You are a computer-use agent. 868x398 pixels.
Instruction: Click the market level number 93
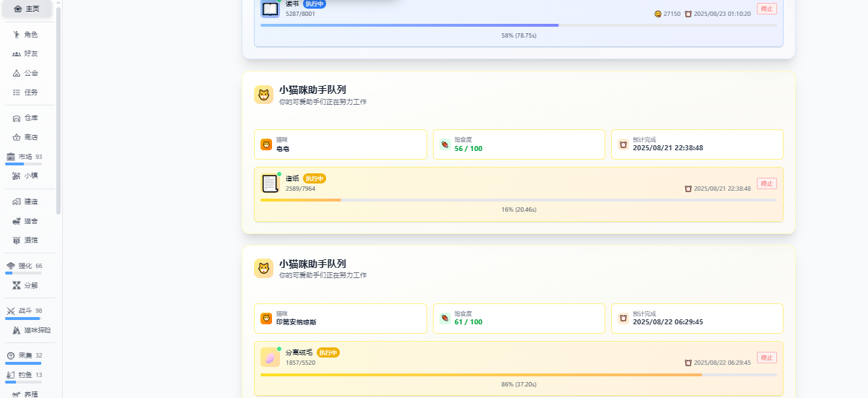tap(39, 157)
